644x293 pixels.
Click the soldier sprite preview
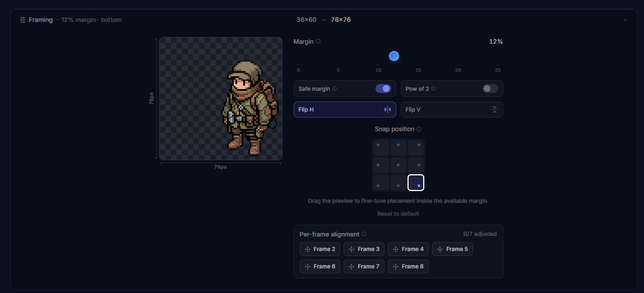point(250,107)
